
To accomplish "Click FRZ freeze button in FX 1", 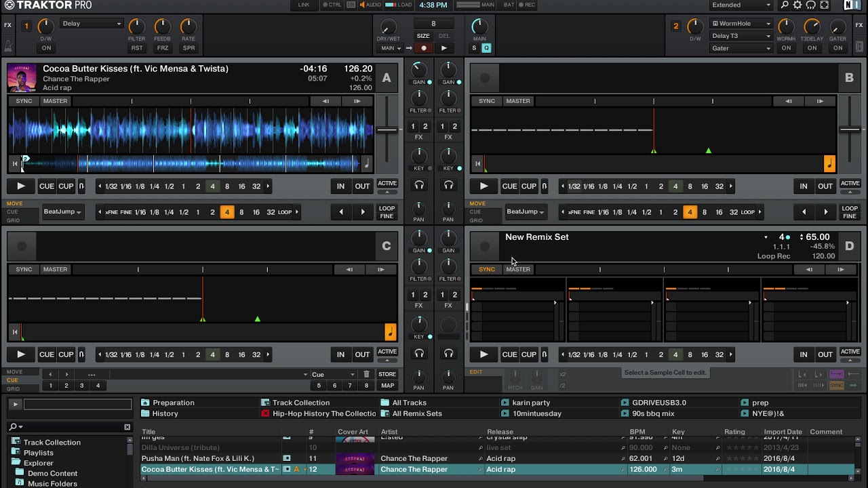I will click(163, 48).
